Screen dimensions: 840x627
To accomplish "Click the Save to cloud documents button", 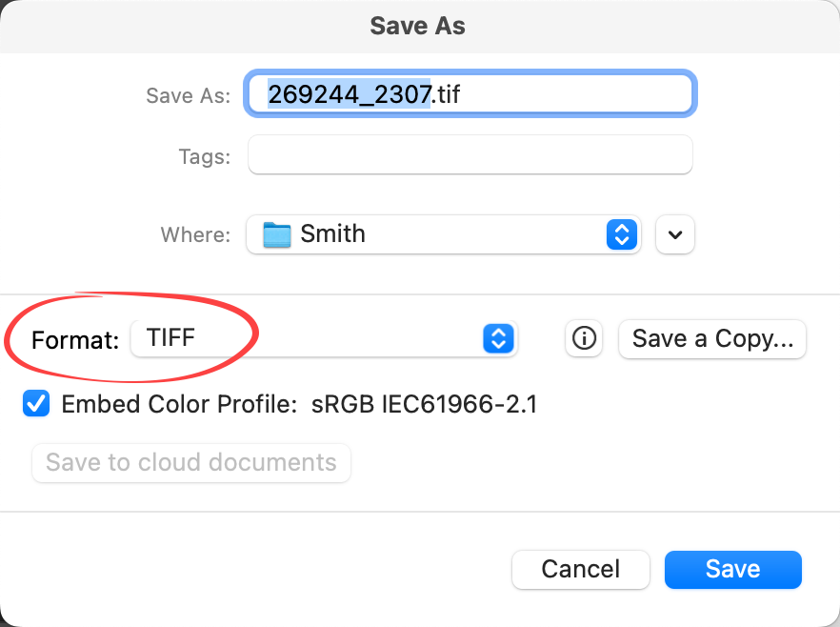I will 191,462.
